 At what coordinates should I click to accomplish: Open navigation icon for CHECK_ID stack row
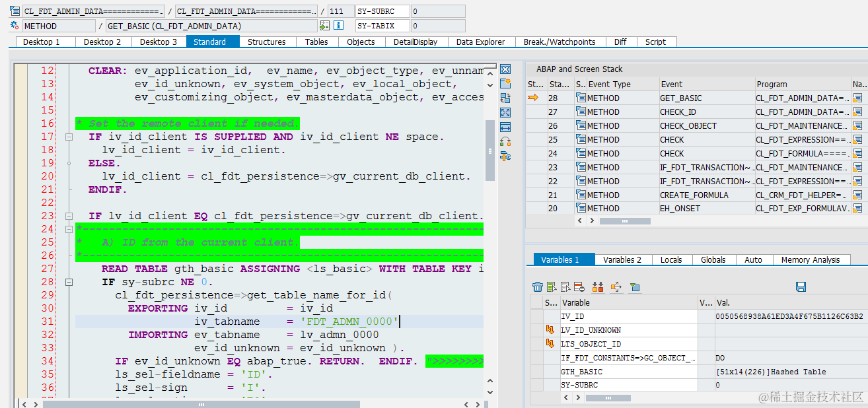click(858, 112)
